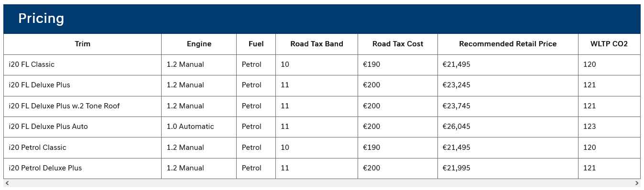Click the horizontal scrollbar left arrow
644x190 pixels.
[7, 183]
